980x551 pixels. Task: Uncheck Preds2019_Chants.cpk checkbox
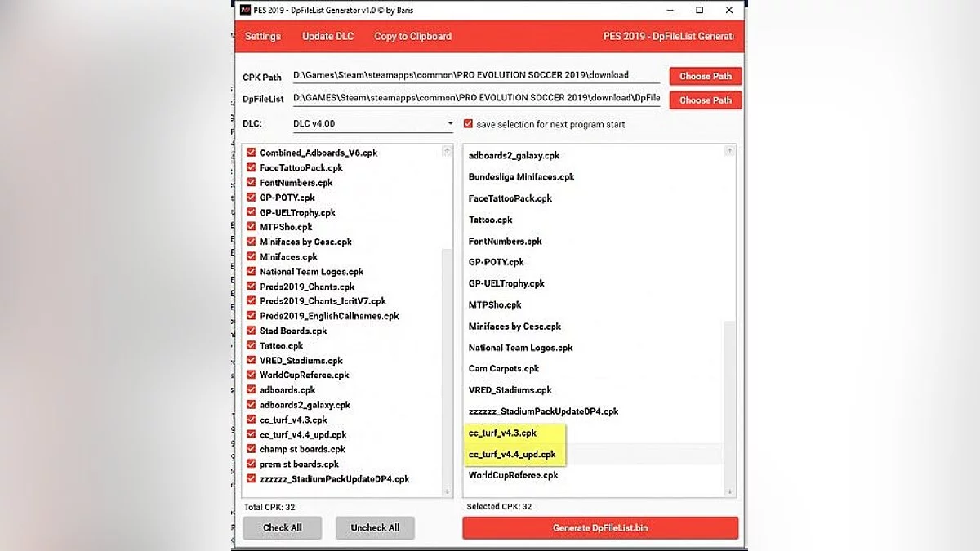click(x=252, y=287)
